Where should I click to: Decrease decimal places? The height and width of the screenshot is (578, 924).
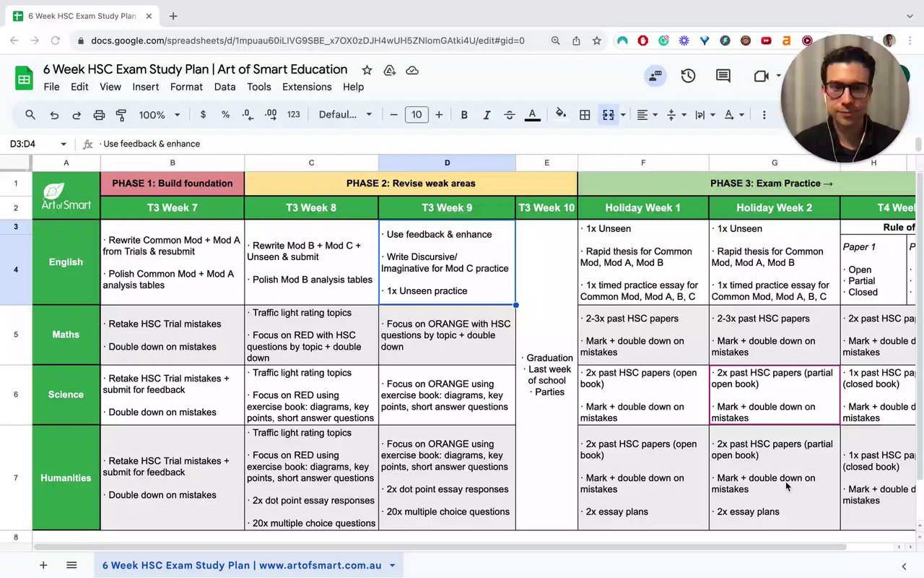click(248, 115)
